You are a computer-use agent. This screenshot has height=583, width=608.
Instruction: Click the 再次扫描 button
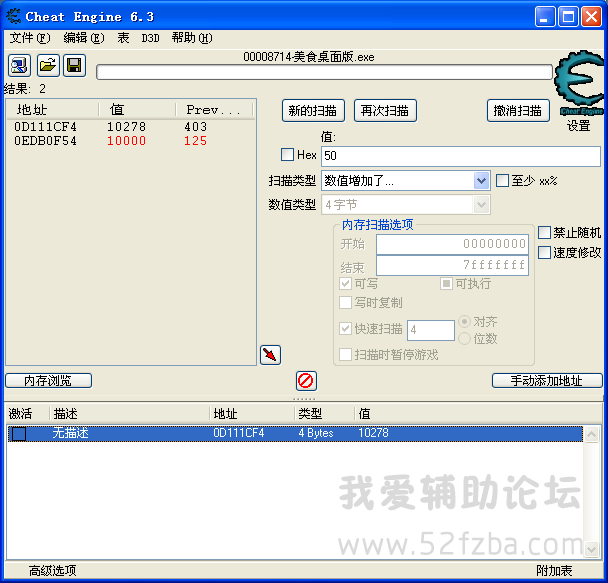point(385,110)
